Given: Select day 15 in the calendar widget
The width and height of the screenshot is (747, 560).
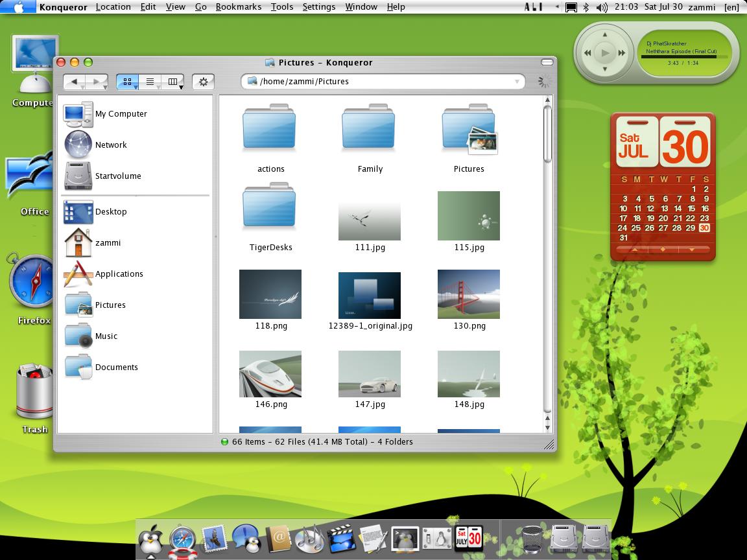Looking at the screenshot, I should pyautogui.click(x=691, y=209).
